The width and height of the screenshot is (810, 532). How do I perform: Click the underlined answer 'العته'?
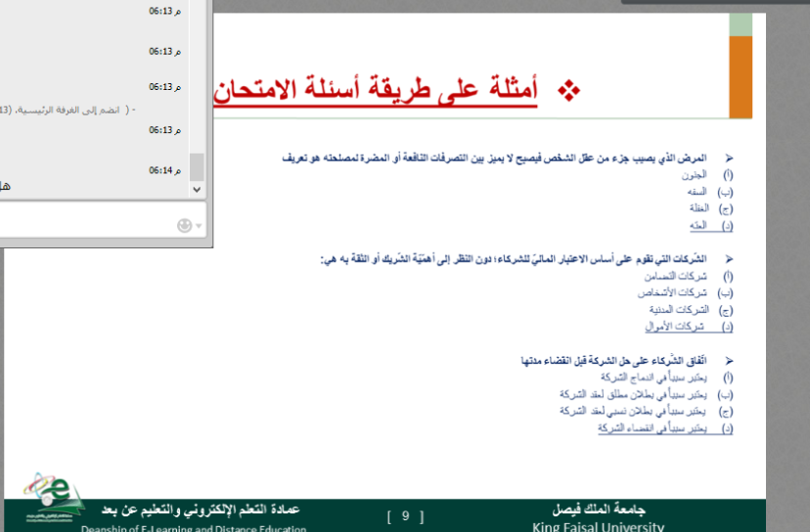(x=697, y=225)
